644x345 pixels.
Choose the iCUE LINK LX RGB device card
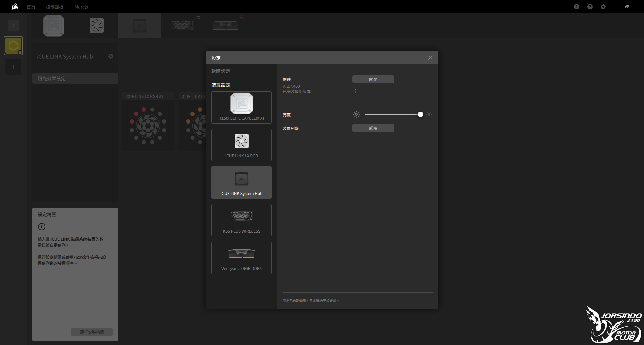[x=242, y=145]
